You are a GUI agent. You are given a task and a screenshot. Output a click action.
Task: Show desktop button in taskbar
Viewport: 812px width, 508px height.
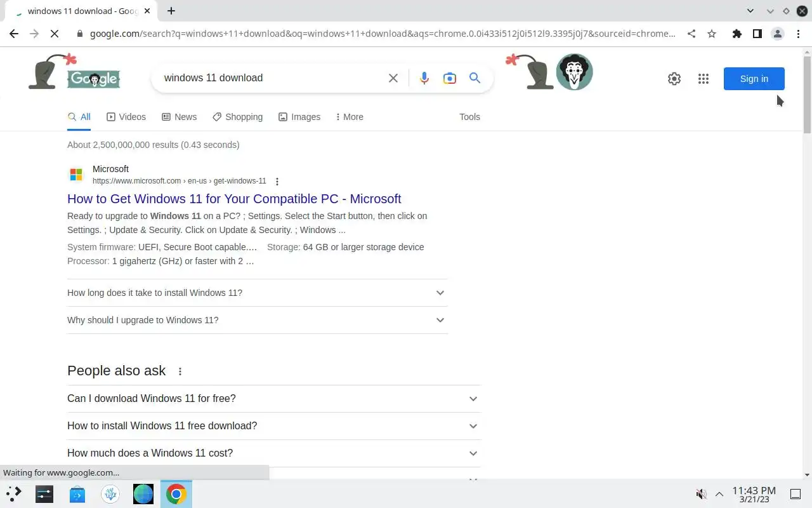pos(795,494)
